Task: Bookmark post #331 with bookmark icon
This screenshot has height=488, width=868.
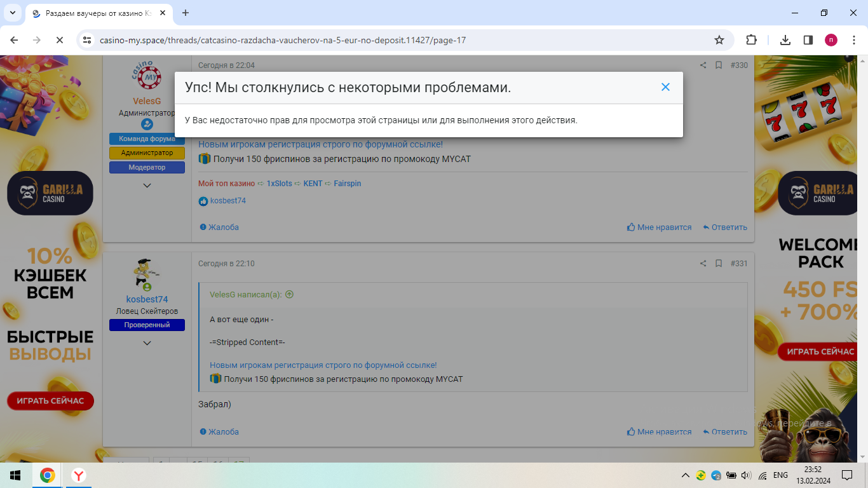Action: pos(719,264)
